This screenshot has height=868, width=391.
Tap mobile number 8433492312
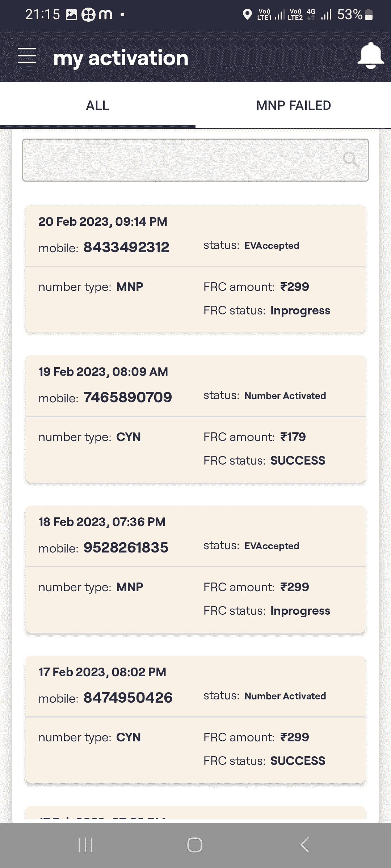pyautogui.click(x=126, y=247)
